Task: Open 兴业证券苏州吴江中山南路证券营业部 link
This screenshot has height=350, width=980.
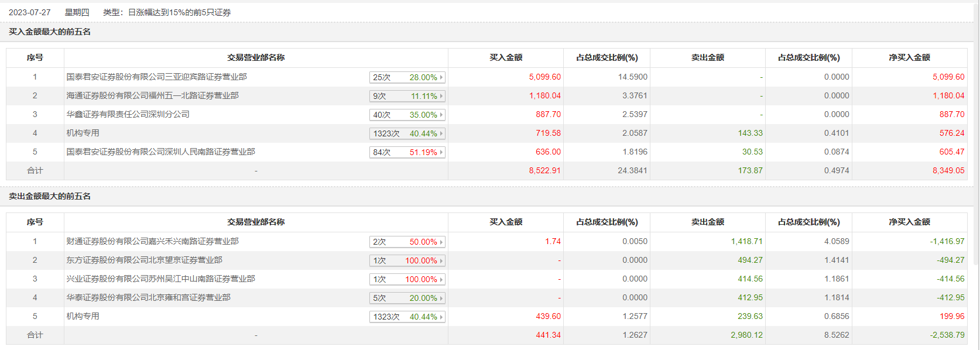Action: (x=160, y=279)
